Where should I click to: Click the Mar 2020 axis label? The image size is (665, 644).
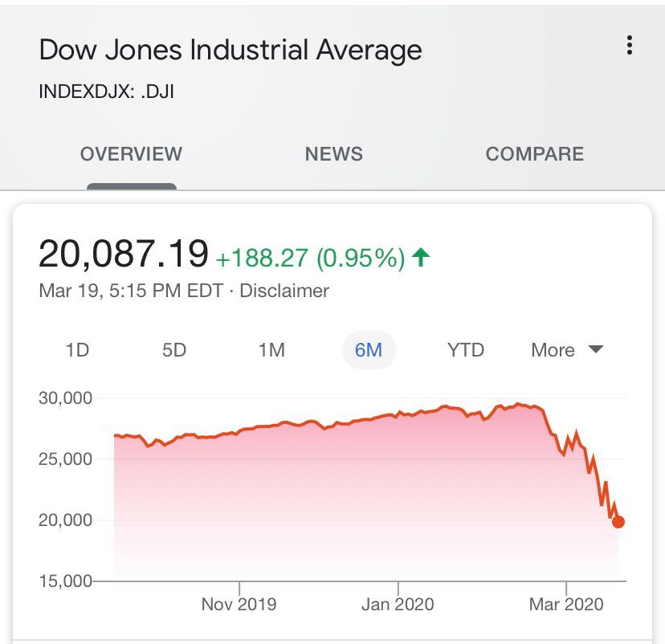coord(565,604)
